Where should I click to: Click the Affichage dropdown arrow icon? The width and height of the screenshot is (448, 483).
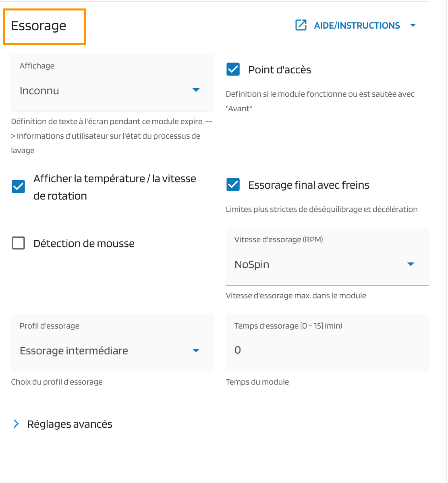pos(196,90)
